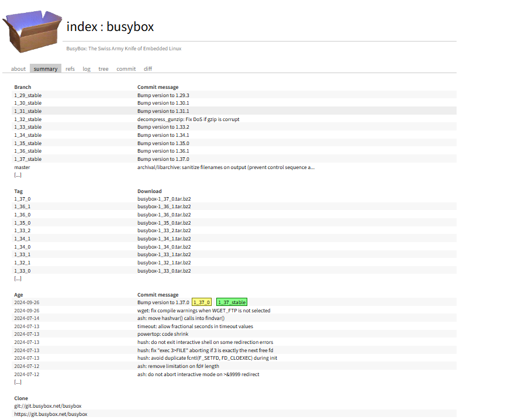Download busybox-1_33_2.tar.bz2
532x420 pixels.
164,230
